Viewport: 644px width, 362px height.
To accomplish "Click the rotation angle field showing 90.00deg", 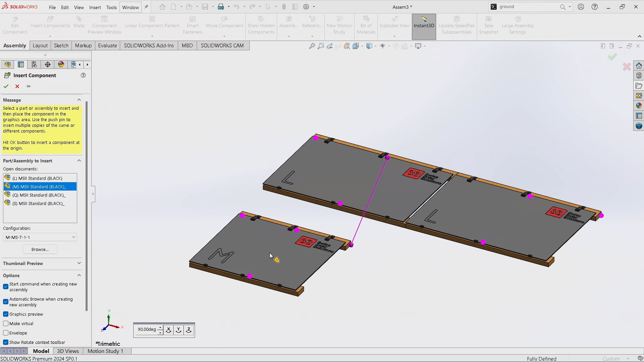I will [x=147, y=329].
